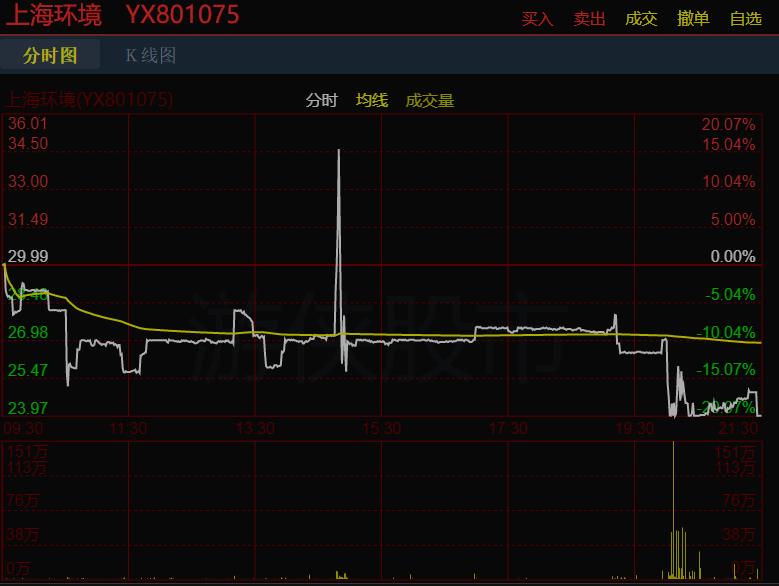This screenshot has width=779, height=586.
Task: Click the 19:30 time axis label
Action: [x=634, y=428]
